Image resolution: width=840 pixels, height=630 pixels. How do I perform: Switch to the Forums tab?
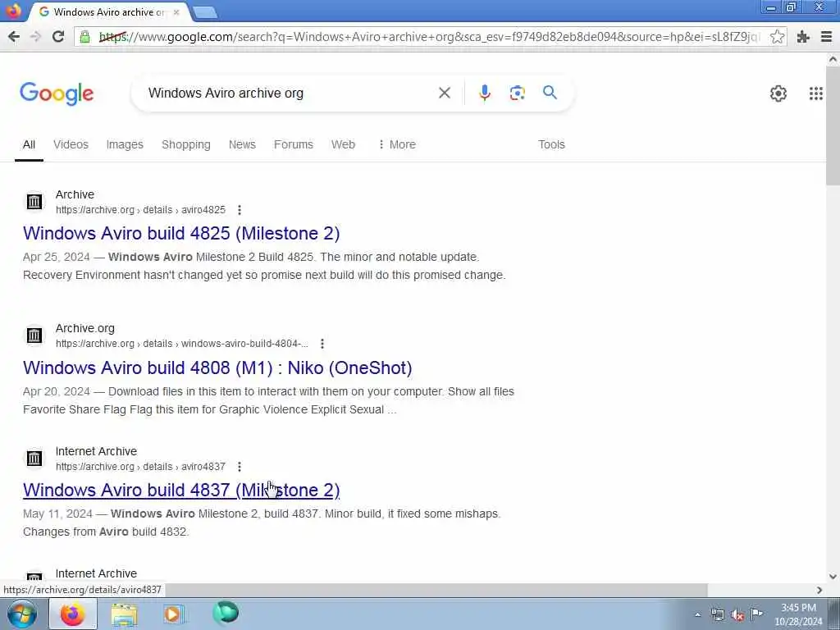294,144
